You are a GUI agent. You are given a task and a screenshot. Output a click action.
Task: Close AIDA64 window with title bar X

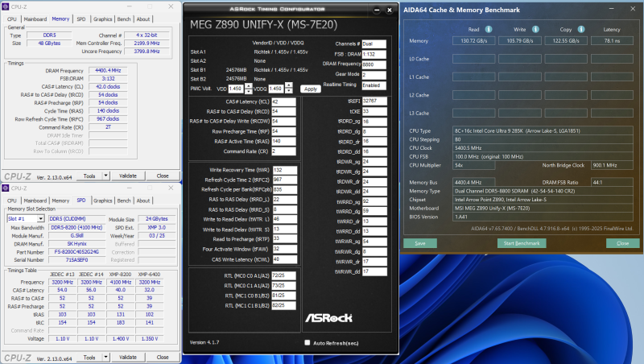pyautogui.click(x=633, y=9)
